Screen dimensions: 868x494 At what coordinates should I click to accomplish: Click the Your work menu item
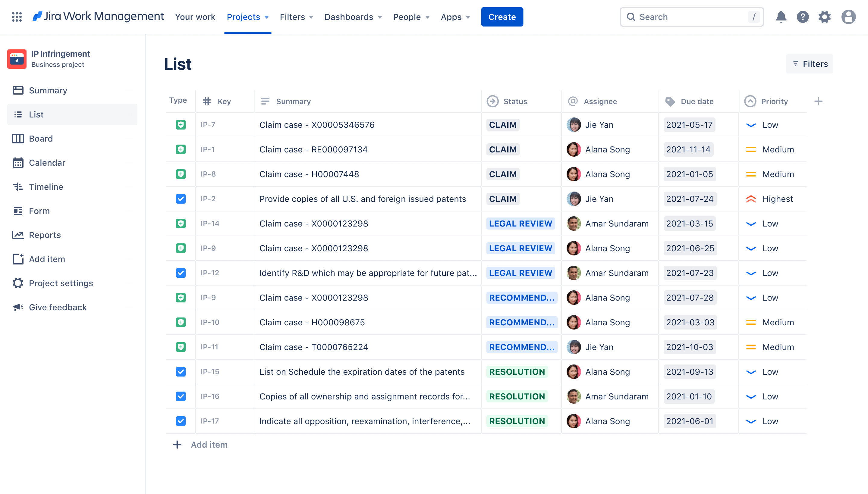[195, 17]
